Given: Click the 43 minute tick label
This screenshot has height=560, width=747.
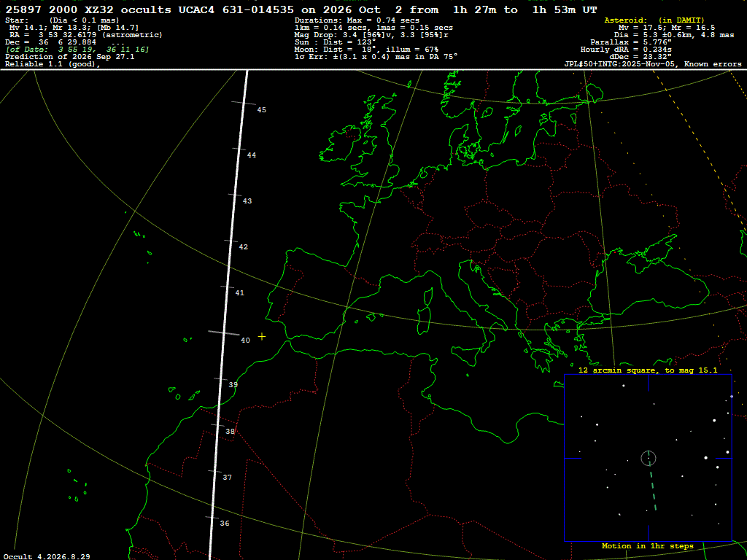Looking at the screenshot, I should click(x=247, y=201).
